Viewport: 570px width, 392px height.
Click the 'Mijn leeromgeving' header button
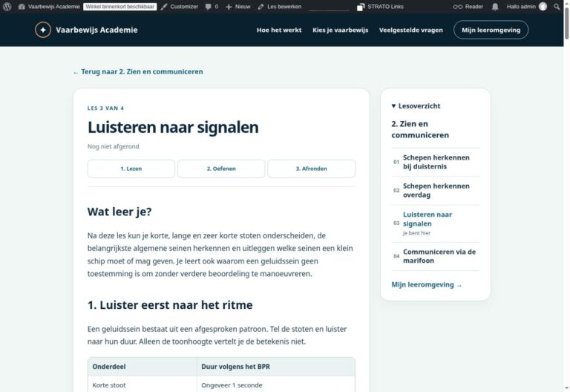click(491, 30)
